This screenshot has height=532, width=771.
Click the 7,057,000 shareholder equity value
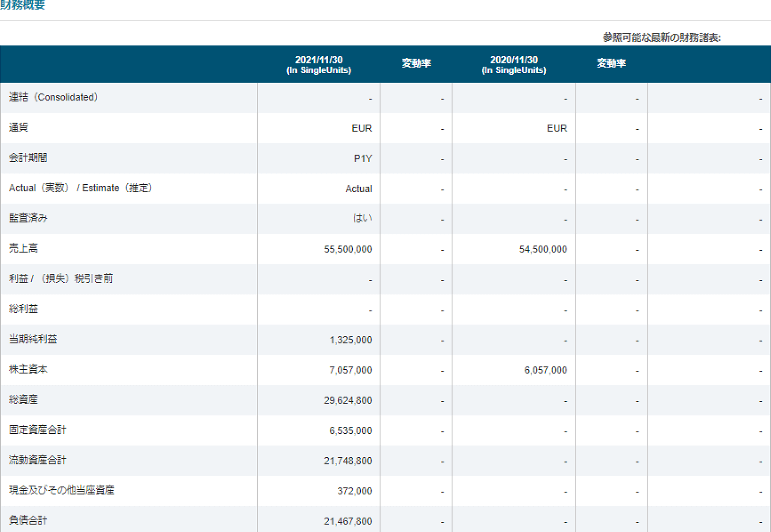click(350, 370)
